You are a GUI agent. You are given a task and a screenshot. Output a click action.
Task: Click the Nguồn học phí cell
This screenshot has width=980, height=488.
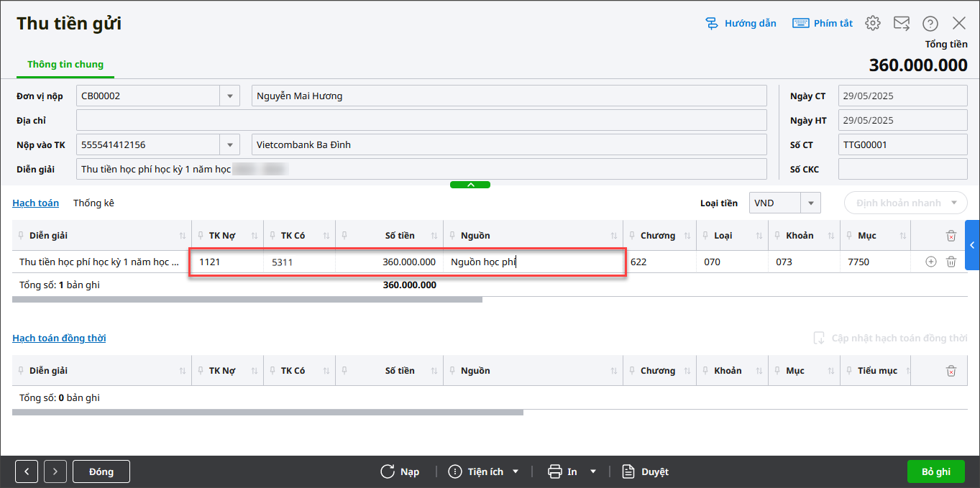[x=533, y=262]
